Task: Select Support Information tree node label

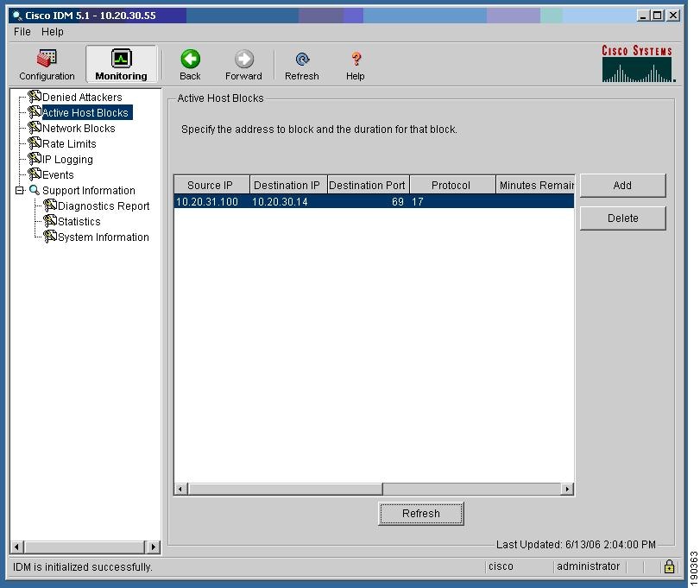Action: tap(88, 190)
